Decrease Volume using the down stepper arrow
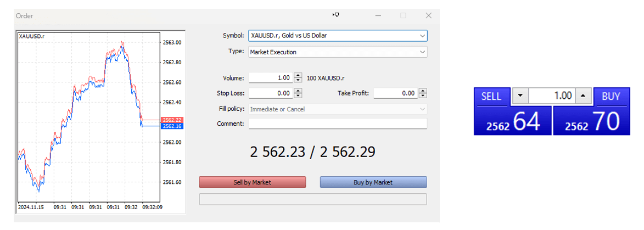This screenshot has width=644, height=230. click(298, 80)
